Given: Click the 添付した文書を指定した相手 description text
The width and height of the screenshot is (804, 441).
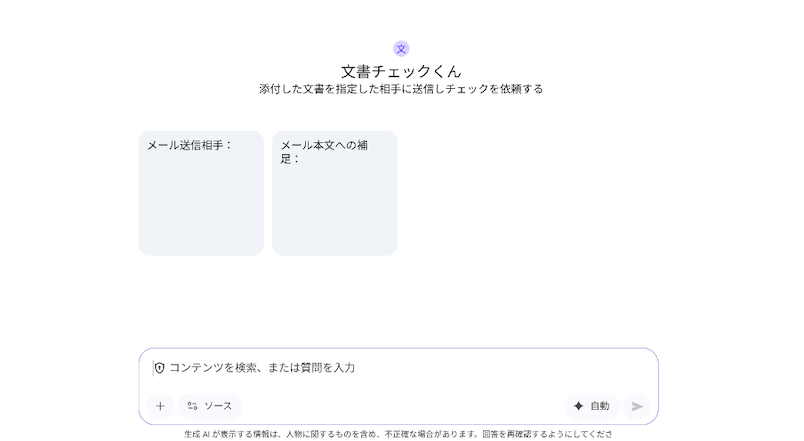Looking at the screenshot, I should (x=401, y=89).
